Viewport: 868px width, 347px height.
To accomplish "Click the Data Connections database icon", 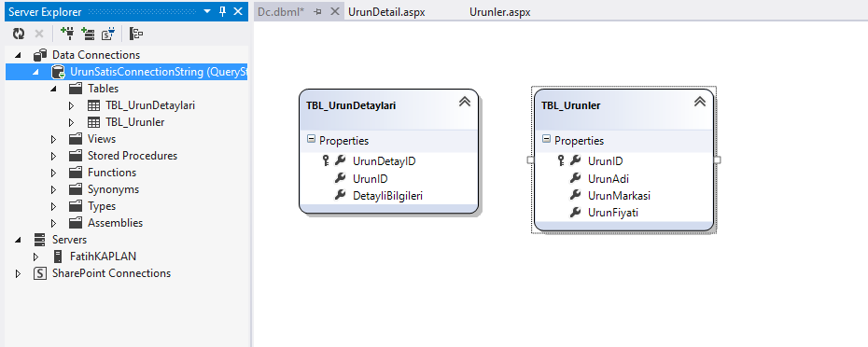I will tap(40, 55).
